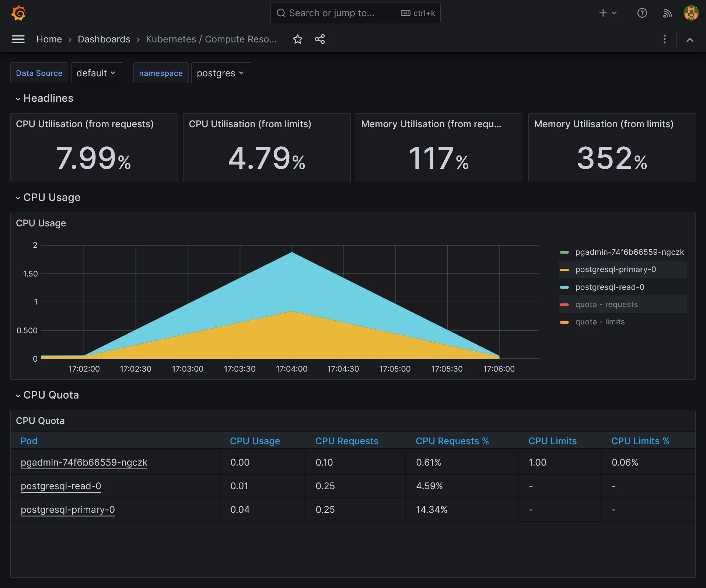This screenshot has height=588, width=706.
Task: Open the help icon in the top bar
Action: click(x=642, y=13)
